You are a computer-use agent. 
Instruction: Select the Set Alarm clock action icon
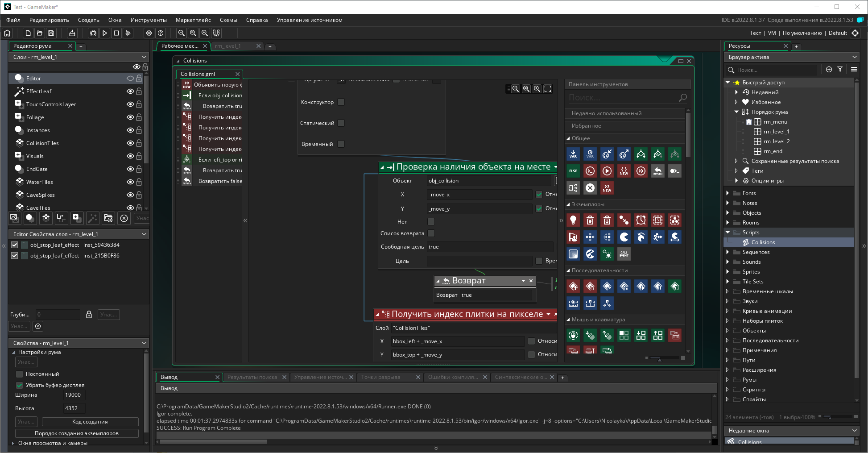641,220
